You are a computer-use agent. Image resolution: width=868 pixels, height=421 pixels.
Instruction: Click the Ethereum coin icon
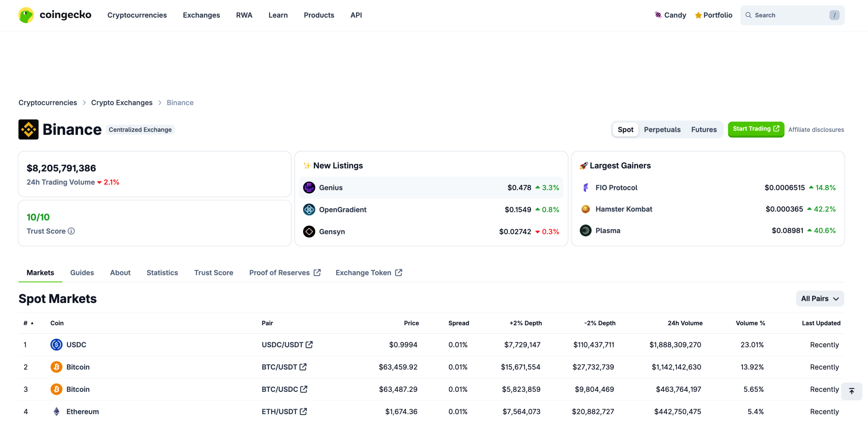56,412
